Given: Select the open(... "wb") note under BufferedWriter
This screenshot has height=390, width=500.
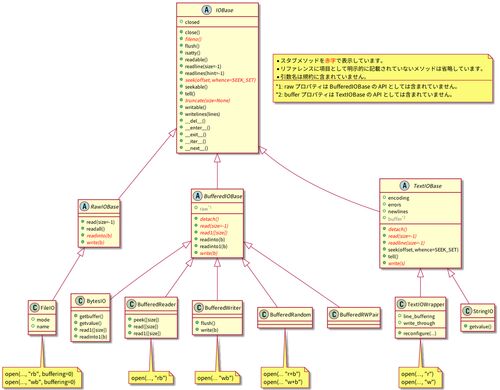Looking at the screenshot, I should pos(215,378).
